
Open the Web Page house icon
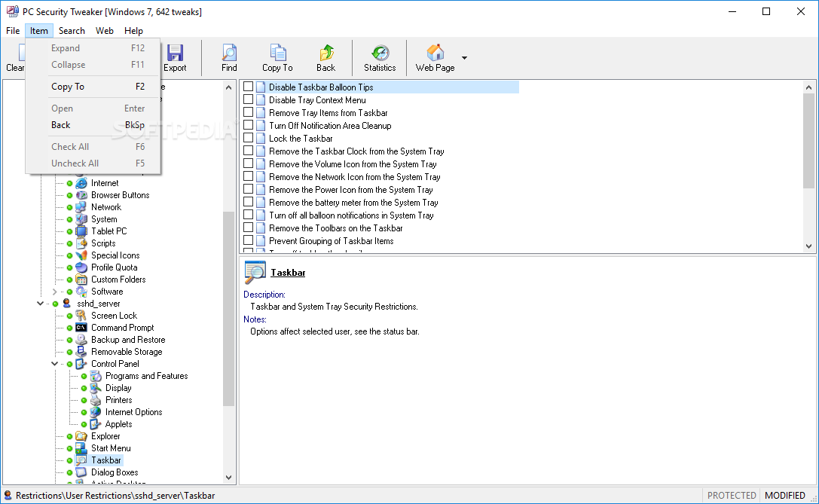tap(435, 53)
